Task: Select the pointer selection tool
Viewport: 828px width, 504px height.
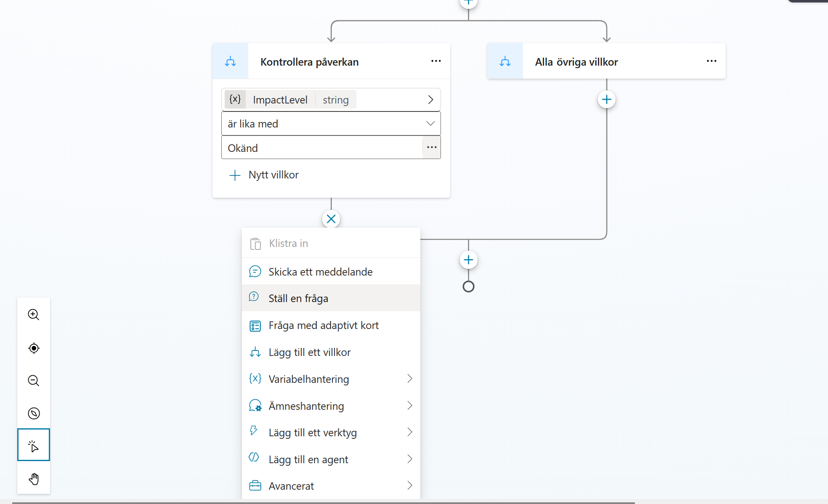Action: 34,445
